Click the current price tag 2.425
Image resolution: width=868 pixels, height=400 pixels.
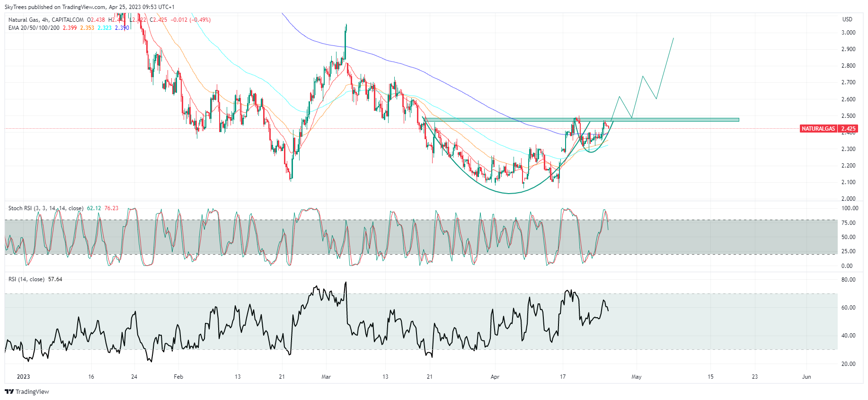[848, 128]
